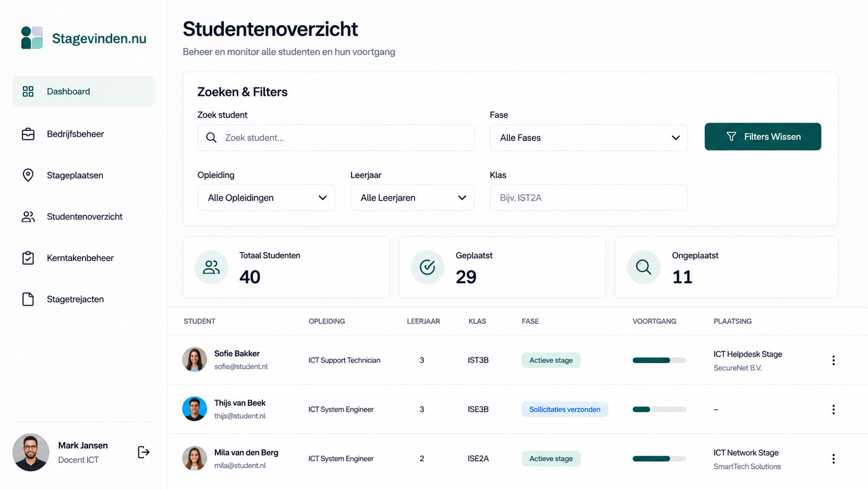The height and width of the screenshot is (489, 868).
Task: Click the name Sofie Bakker
Action: point(237,353)
